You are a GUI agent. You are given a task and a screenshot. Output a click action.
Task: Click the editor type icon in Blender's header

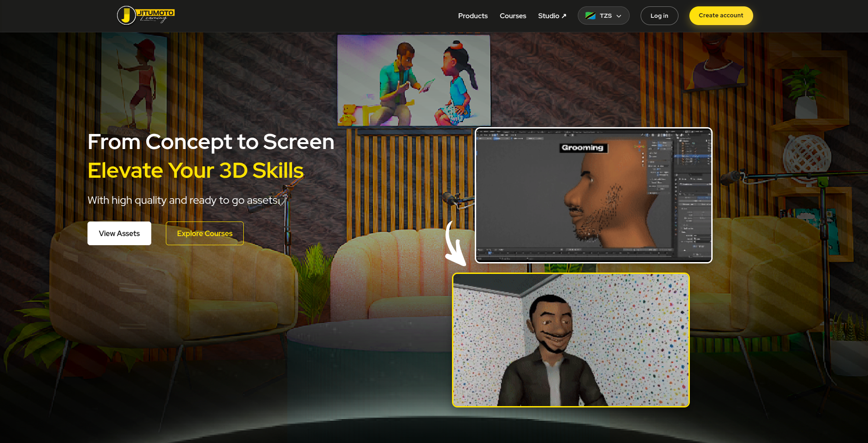click(479, 135)
